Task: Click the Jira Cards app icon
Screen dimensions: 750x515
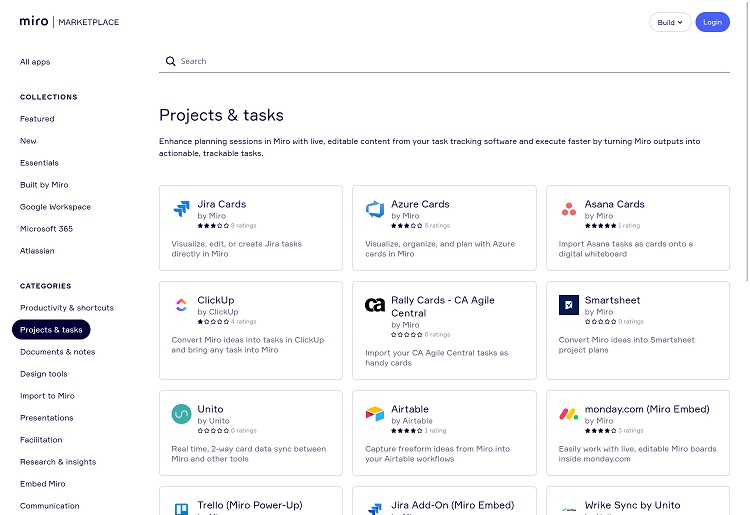Action: coord(181,209)
